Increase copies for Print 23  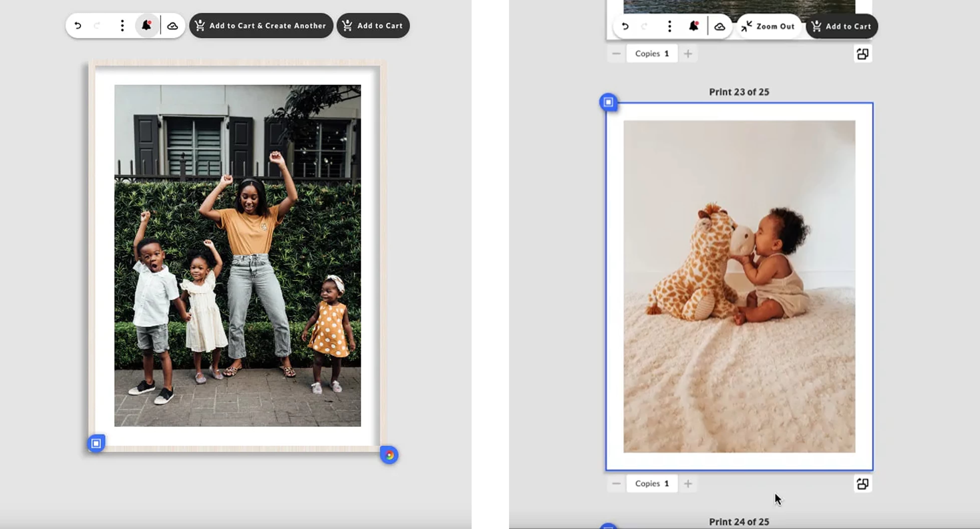(x=688, y=484)
